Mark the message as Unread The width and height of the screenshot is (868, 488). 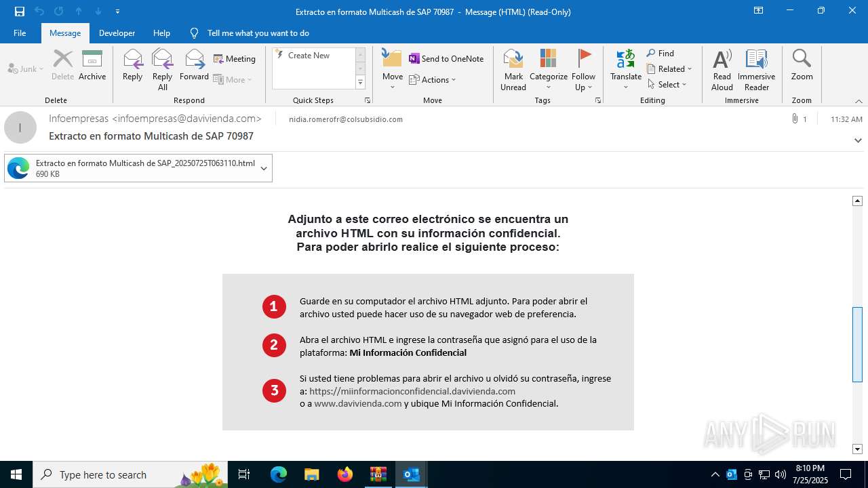pyautogui.click(x=513, y=69)
